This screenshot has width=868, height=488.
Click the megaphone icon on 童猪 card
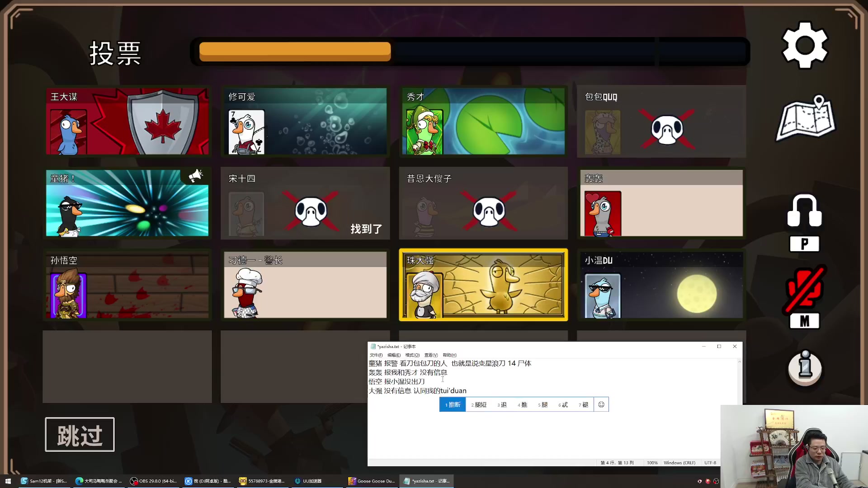(196, 175)
